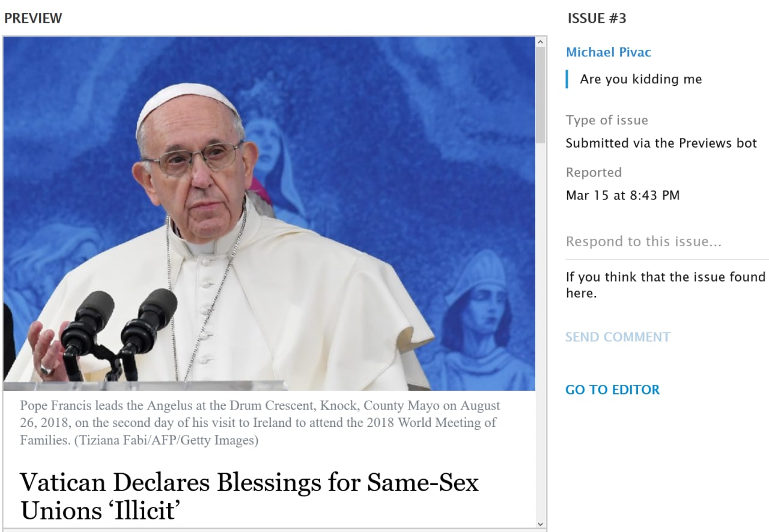Focus the 'Respond to this issue' field
This screenshot has height=532, width=769.
pyautogui.click(x=667, y=242)
